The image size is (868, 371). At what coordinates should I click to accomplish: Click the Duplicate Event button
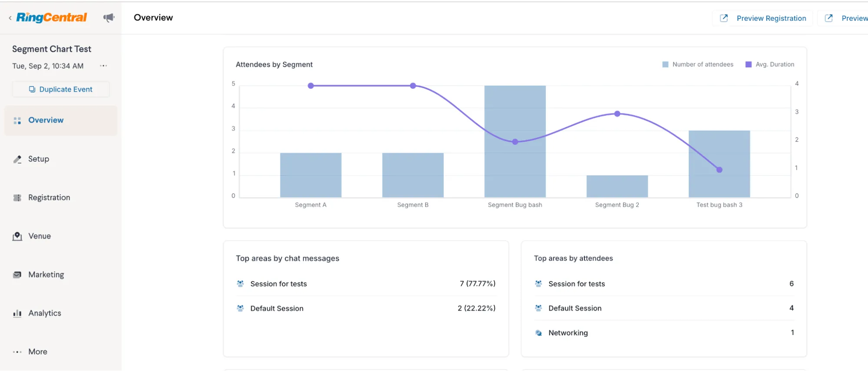click(61, 89)
